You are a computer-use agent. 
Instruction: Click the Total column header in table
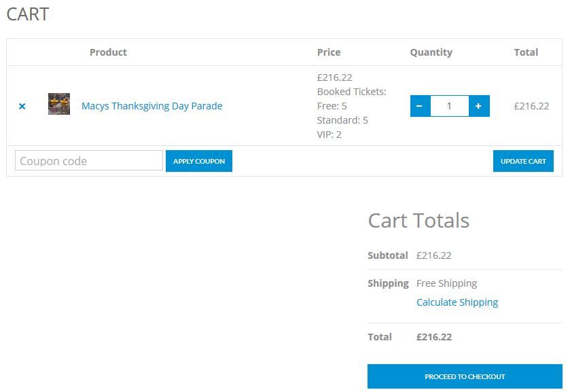[x=526, y=52]
